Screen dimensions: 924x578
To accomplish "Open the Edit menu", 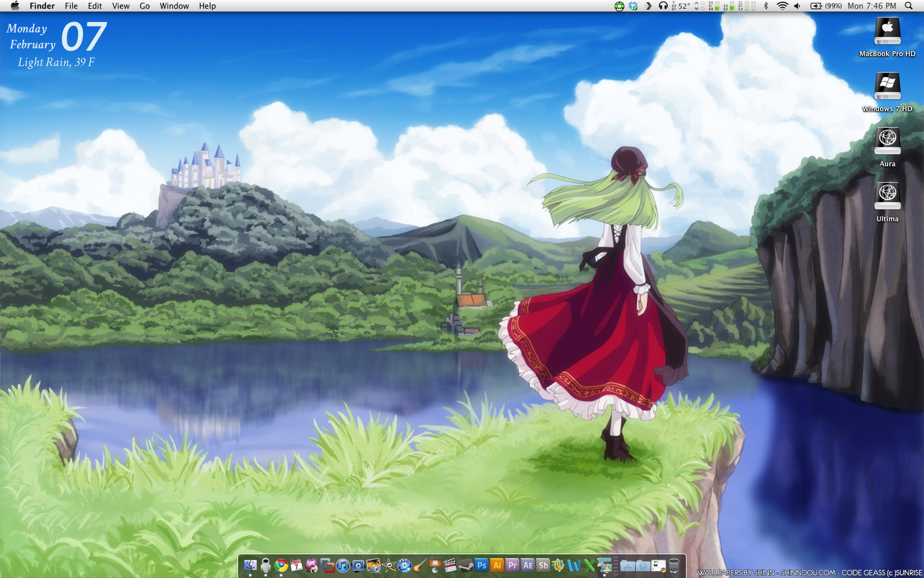I will tap(95, 6).
